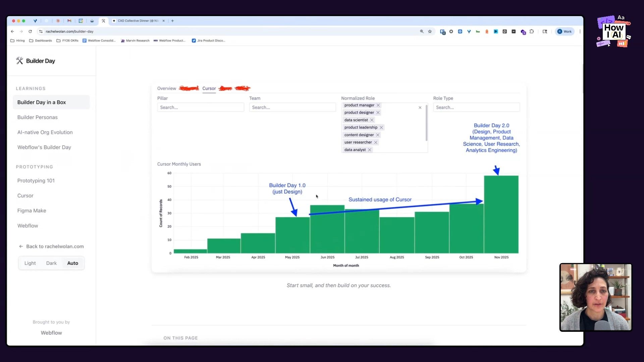644x362 pixels.
Task: Click the Pillar search dropdown
Action: 201,107
